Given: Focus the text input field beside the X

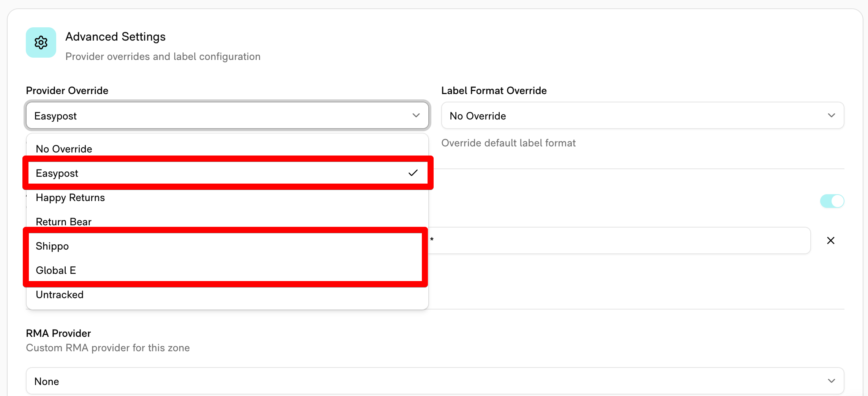Looking at the screenshot, I should click(x=620, y=240).
